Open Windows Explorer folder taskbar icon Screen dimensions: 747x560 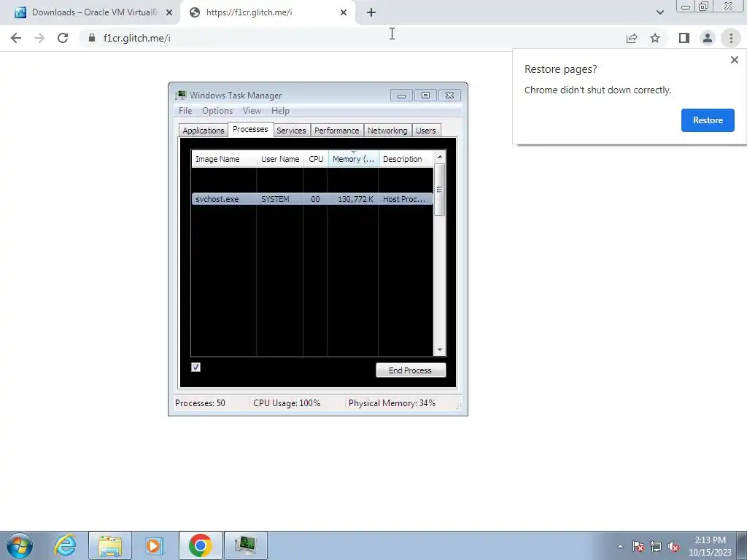[110, 545]
